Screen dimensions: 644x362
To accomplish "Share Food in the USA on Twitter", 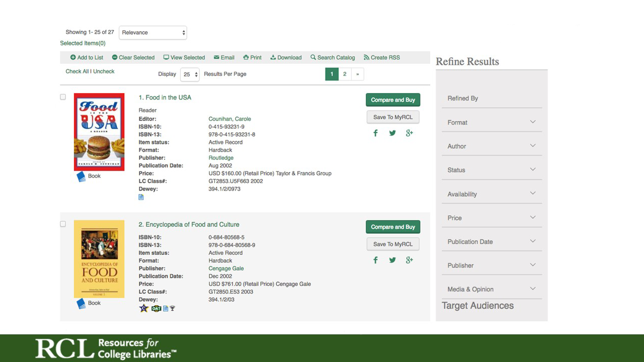I will (392, 133).
